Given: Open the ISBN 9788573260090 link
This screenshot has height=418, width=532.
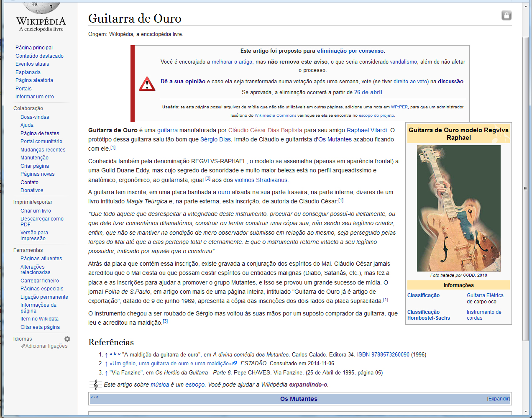Looking at the screenshot, I should coord(383,354).
